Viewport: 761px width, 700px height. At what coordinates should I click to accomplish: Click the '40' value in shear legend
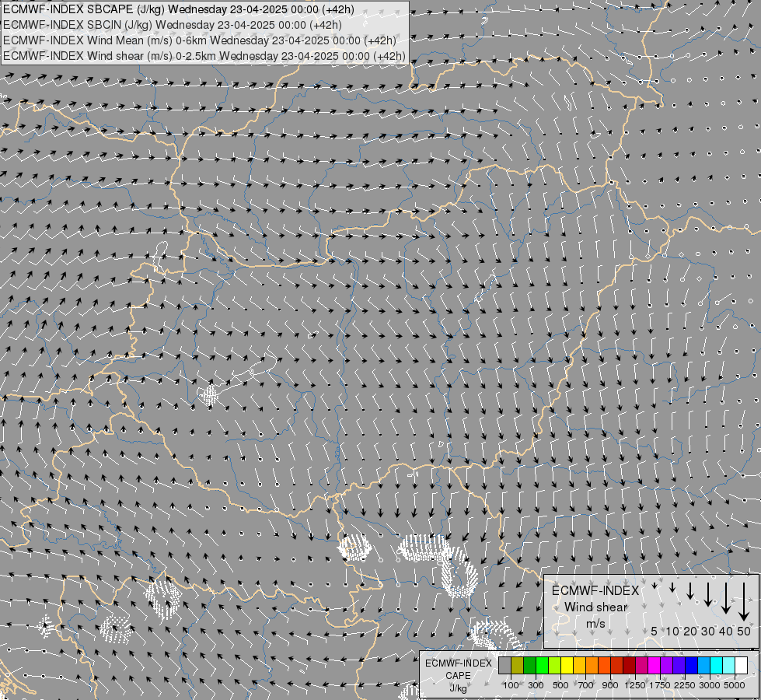[x=726, y=631]
